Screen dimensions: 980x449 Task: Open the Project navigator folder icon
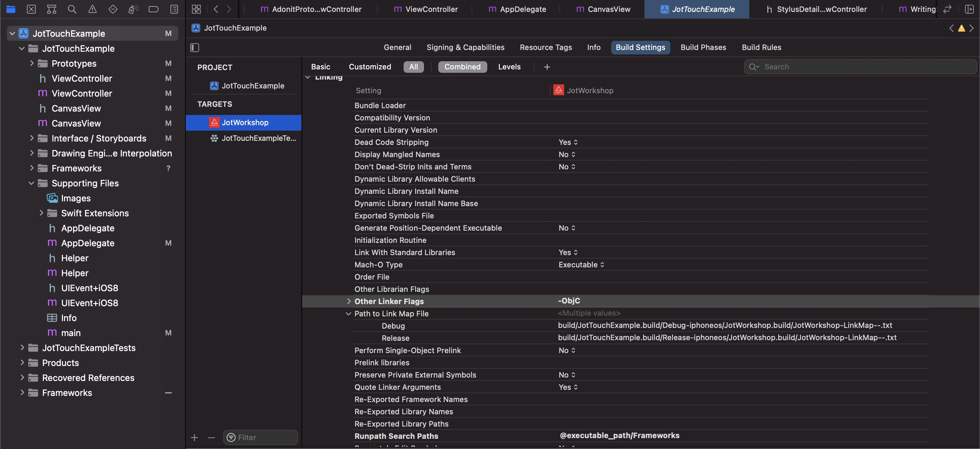click(x=11, y=9)
